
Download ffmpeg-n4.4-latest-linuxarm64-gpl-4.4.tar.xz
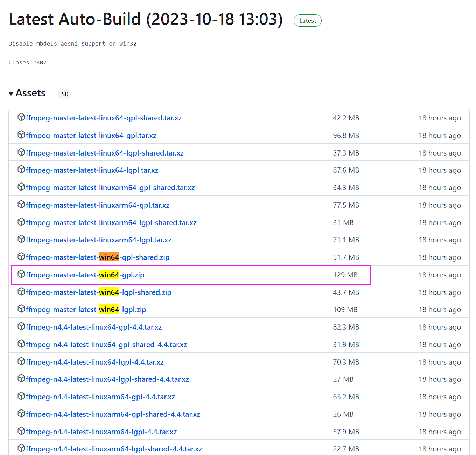100,397
